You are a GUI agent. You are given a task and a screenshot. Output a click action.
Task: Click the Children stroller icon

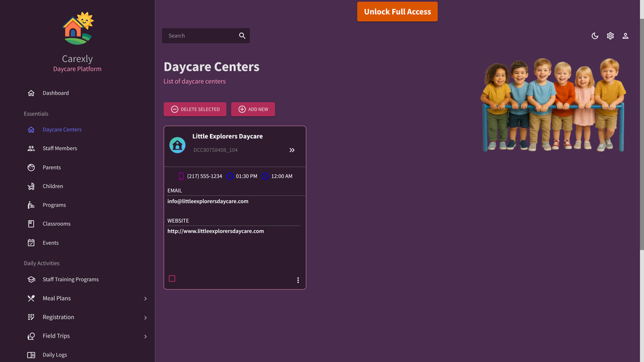point(31,186)
